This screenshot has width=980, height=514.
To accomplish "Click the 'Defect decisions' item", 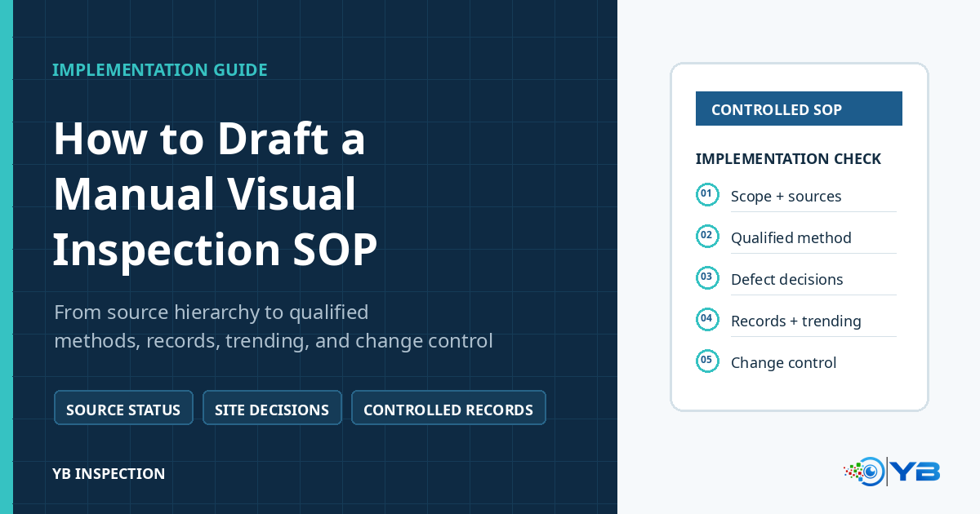I will pos(786,280).
